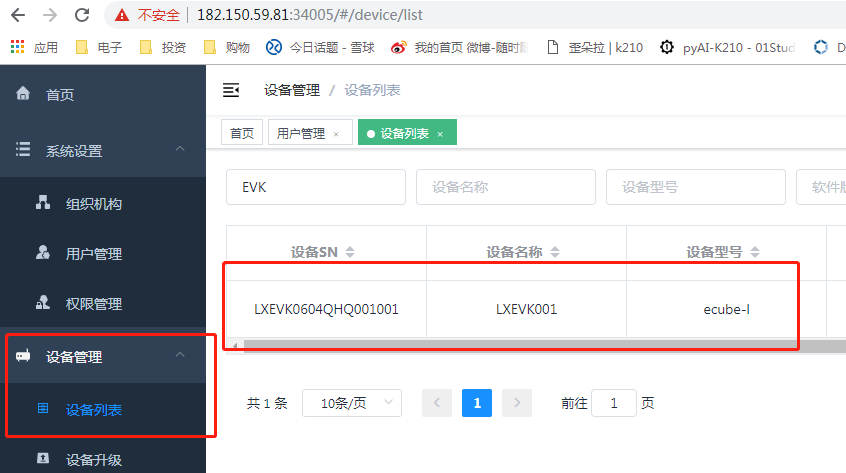
Task: Click the address bar URL
Action: coord(310,15)
